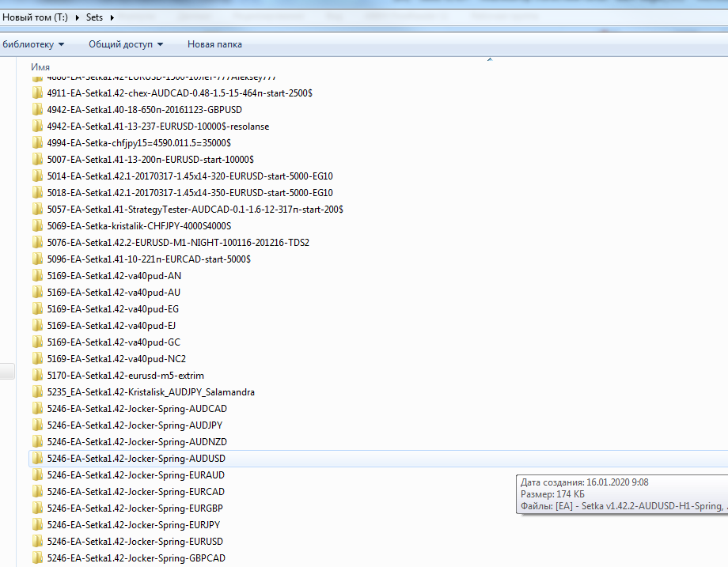Click folder icon of 5076-EA-Setka1.42.2-EURUSD-M1-NIGHT
Image resolution: width=728 pixels, height=567 pixels.
(38, 243)
